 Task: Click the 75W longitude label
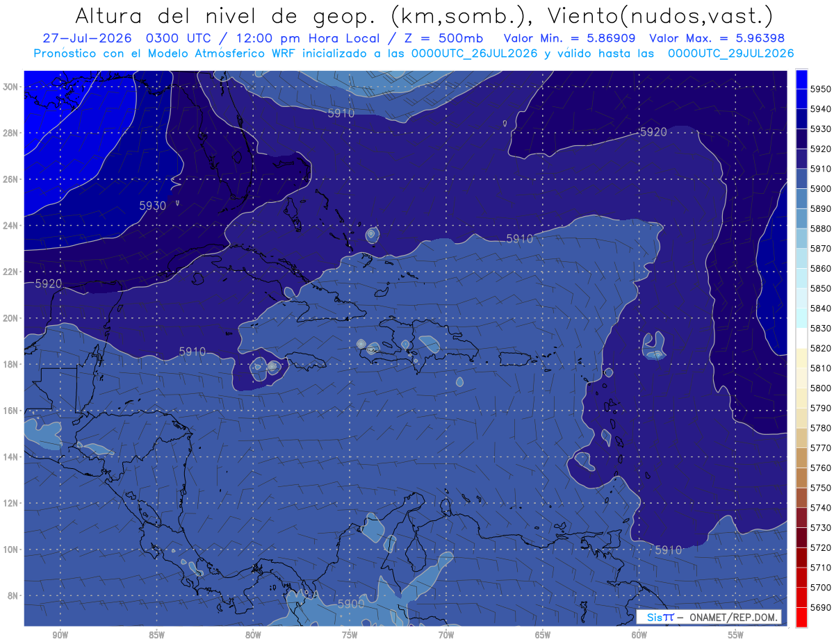(350, 635)
